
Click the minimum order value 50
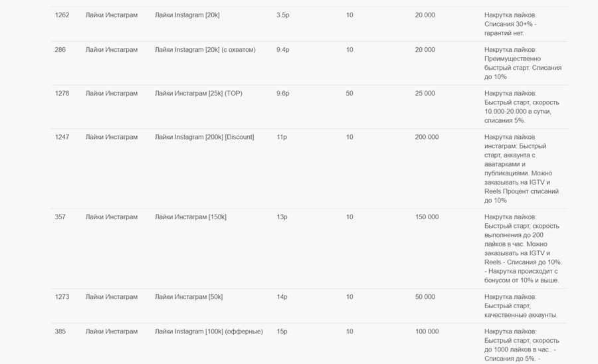349,94
